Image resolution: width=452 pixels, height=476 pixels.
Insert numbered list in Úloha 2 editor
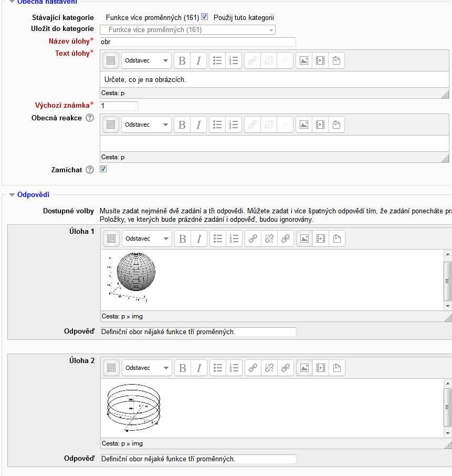(234, 368)
